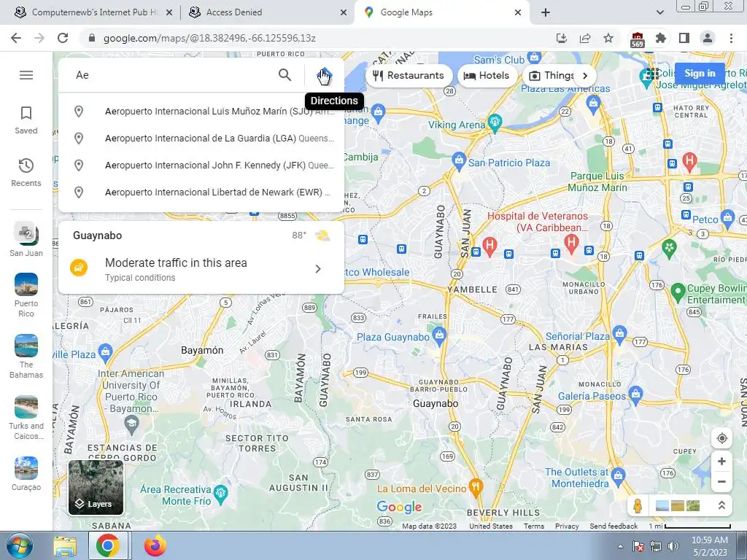
Task: Click the yellow traffic car icon
Action: coord(79,268)
